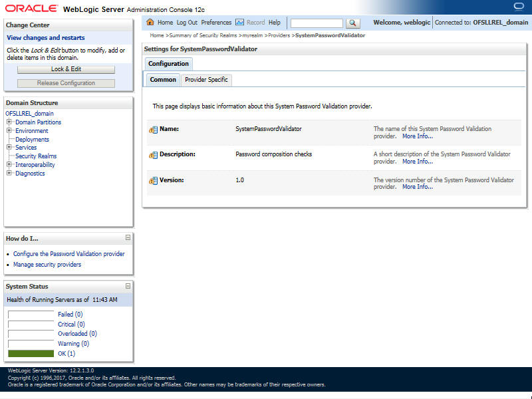This screenshot has width=532, height=399.
Task: Collapse the How do I panel
Action: [x=128, y=237]
